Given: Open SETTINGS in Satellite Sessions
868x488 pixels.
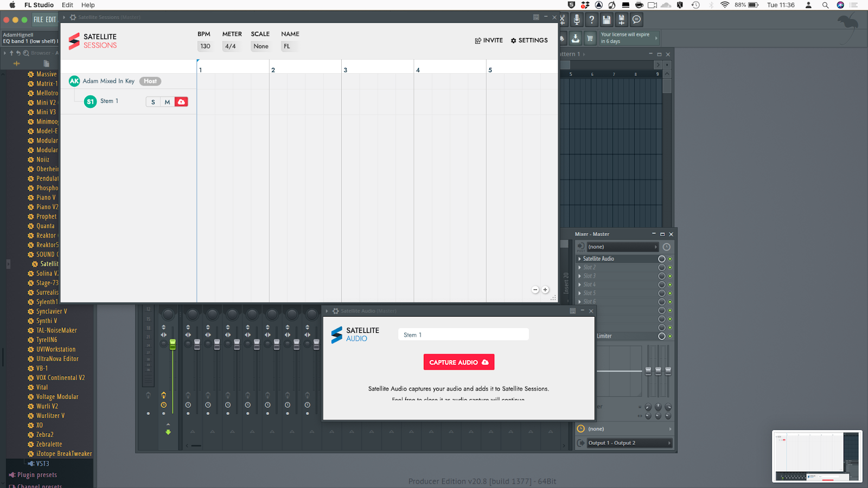Looking at the screenshot, I should (529, 41).
